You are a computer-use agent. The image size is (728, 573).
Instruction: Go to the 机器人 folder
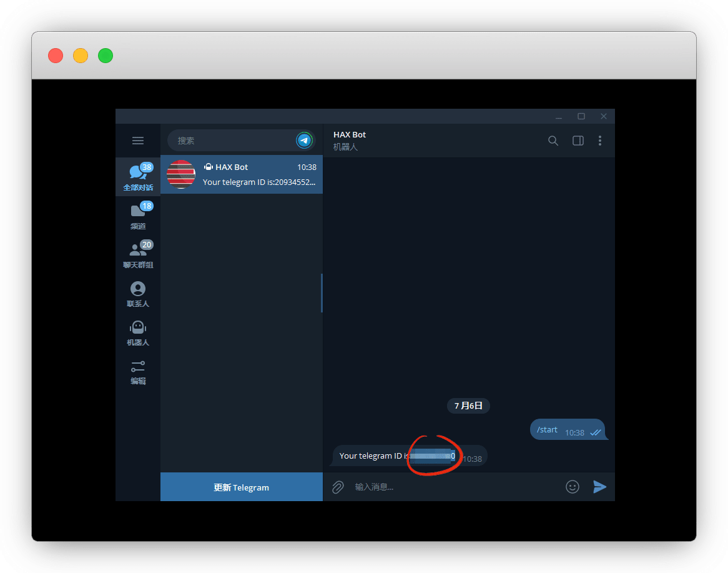pyautogui.click(x=138, y=332)
